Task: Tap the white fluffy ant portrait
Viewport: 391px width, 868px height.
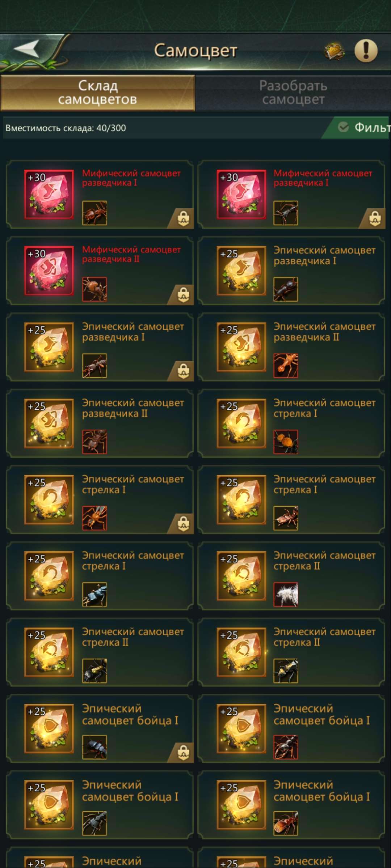Action: point(286,594)
